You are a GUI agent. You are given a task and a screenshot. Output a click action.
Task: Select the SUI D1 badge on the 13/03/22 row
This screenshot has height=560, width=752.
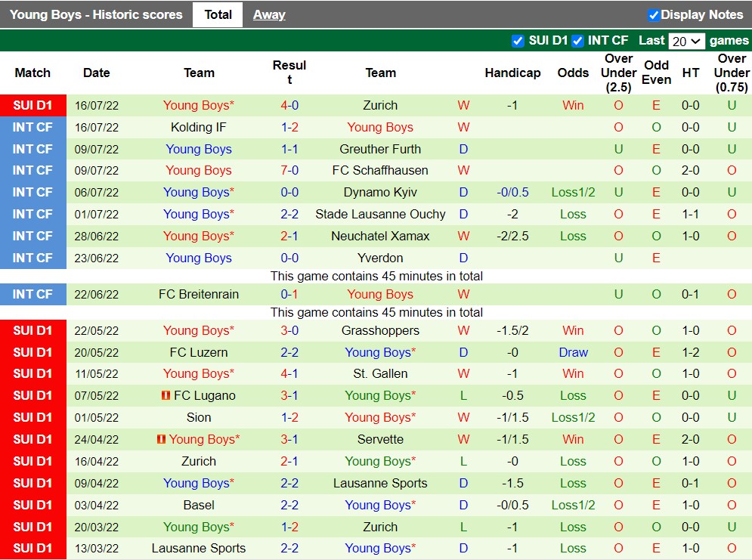[x=32, y=548]
